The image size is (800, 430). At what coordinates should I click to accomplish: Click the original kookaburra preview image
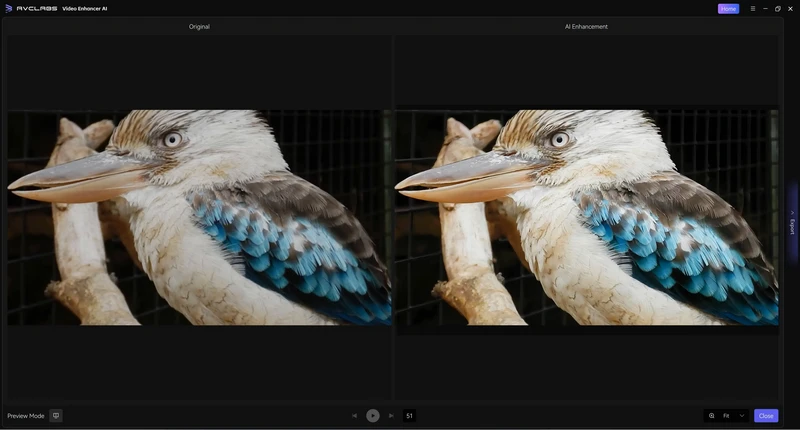[x=199, y=217]
